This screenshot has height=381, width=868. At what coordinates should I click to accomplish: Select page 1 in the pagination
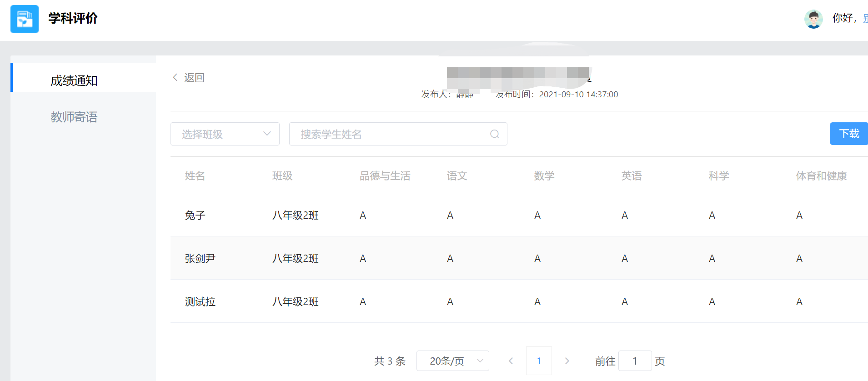[539, 361]
